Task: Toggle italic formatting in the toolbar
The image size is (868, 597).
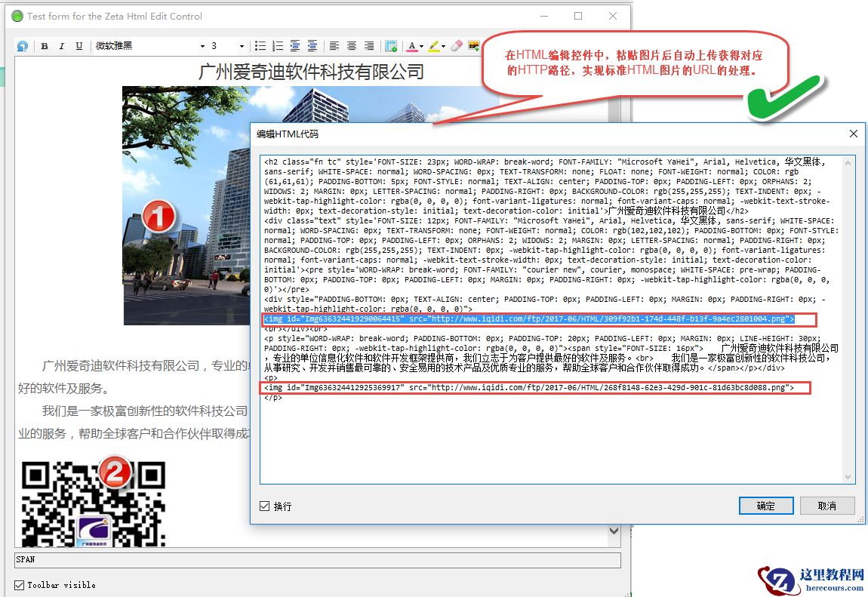Action: pos(62,46)
